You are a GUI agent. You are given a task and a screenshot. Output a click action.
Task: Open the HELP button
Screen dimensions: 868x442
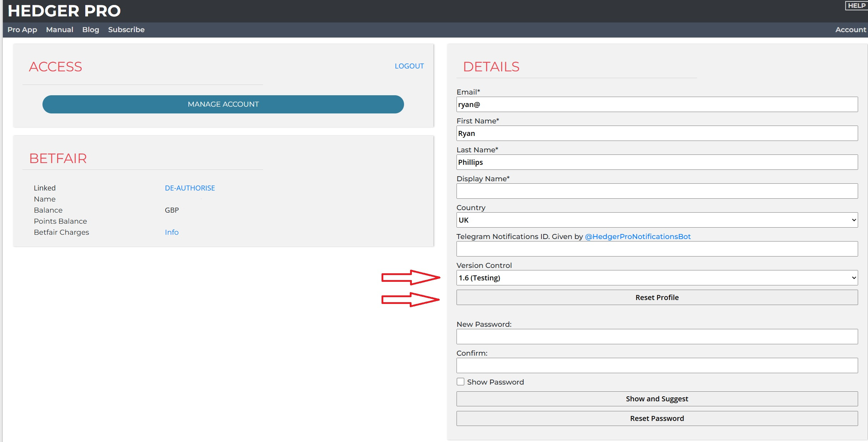[x=857, y=6]
